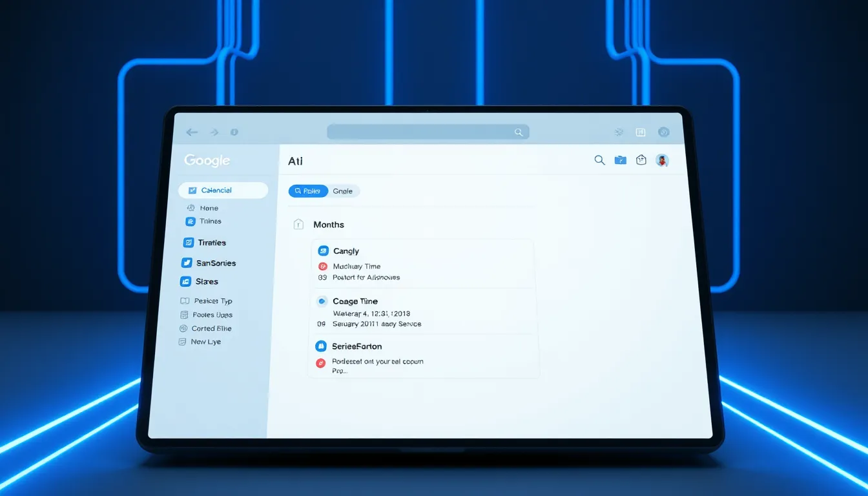Open the blue folder icon in the header
The image size is (868, 496).
620,160
